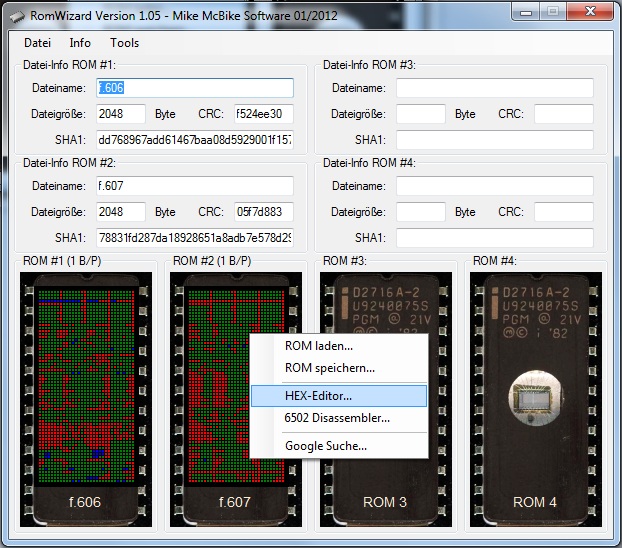Click the ROM #2 SHA1 field
This screenshot has height=548, width=622.
pyautogui.click(x=195, y=238)
